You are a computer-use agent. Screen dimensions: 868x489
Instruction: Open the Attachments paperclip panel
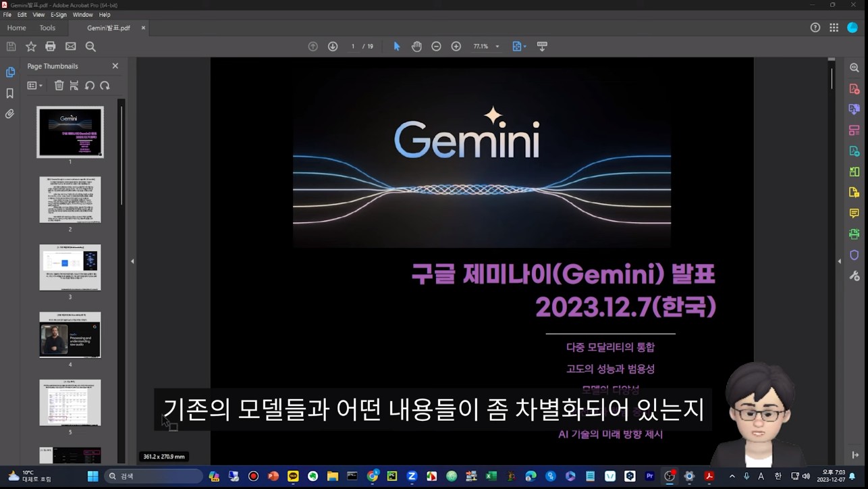tap(10, 114)
